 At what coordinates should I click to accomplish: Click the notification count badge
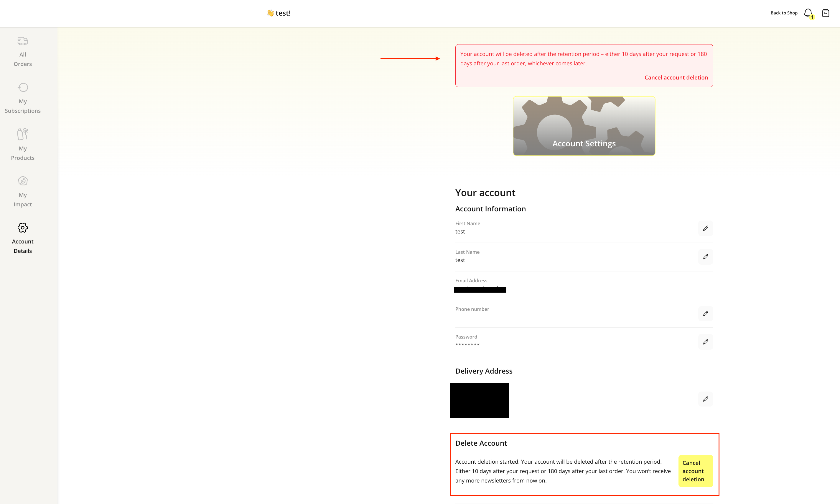[812, 17]
